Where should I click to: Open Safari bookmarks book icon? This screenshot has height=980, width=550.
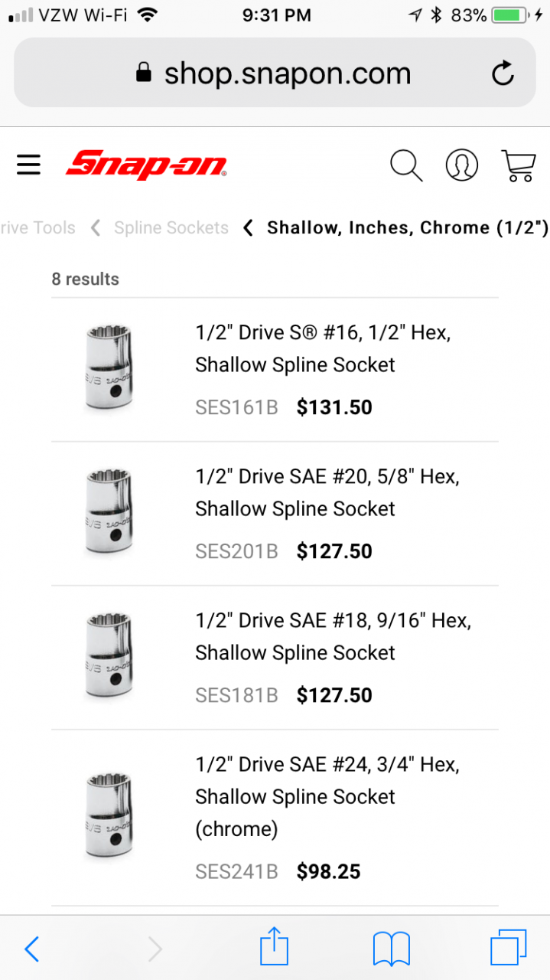392,949
